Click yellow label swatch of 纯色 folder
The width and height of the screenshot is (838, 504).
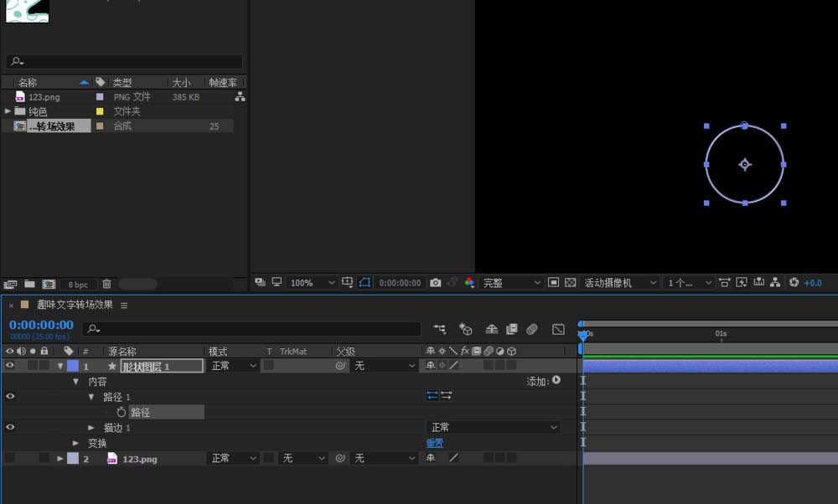tap(100, 111)
